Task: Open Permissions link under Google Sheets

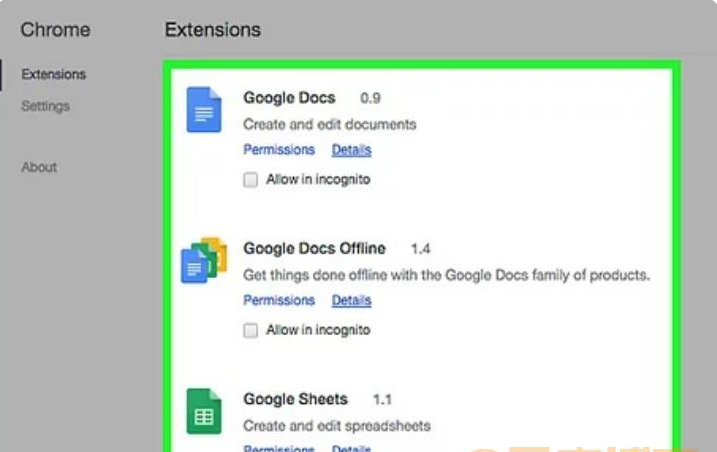Action: coord(279,448)
